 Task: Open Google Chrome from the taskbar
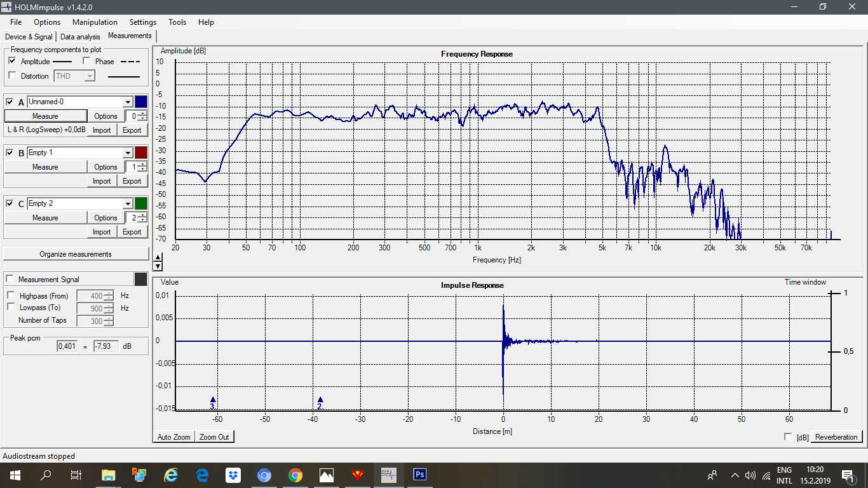pyautogui.click(x=295, y=475)
